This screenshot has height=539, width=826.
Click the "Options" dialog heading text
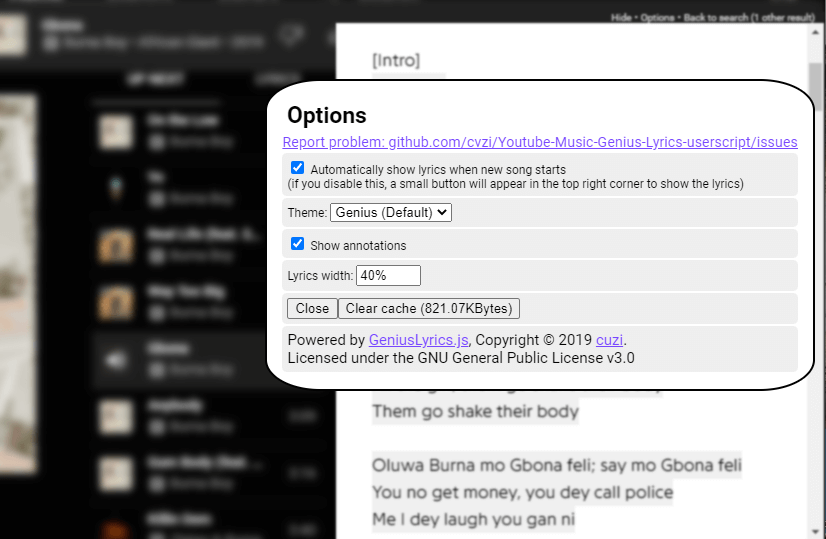pyautogui.click(x=327, y=115)
